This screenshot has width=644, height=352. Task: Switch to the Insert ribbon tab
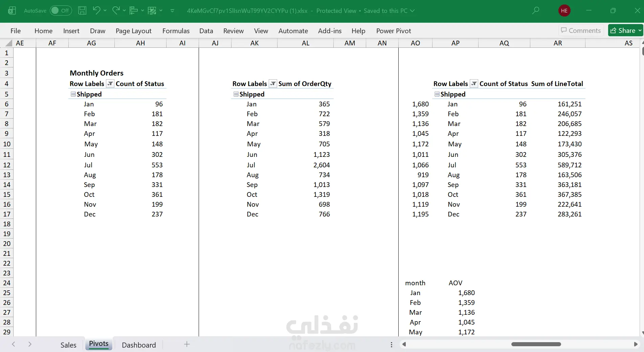point(71,31)
